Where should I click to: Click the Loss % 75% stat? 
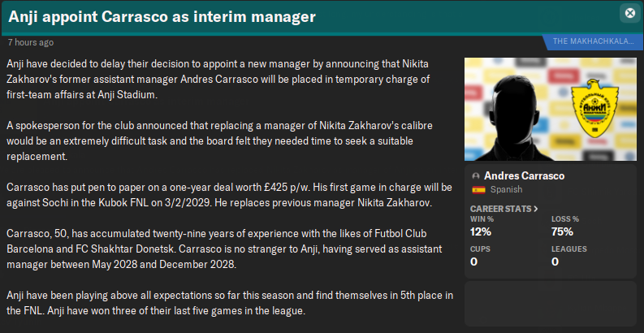(562, 231)
